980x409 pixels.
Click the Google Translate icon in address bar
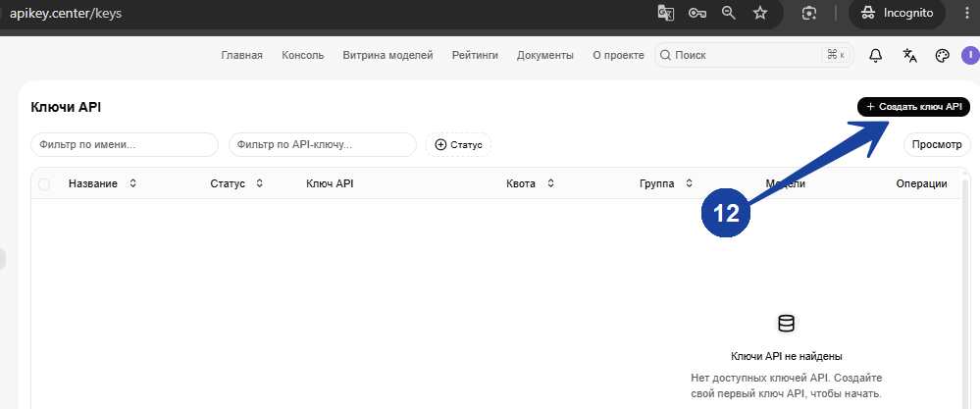coord(666,13)
